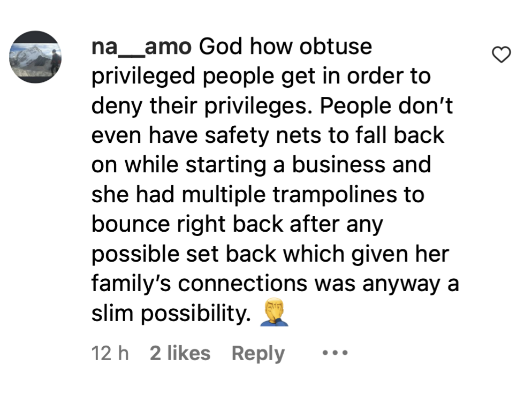Open the three-dot more options menu
This screenshot has height=396, width=532.
(336, 353)
